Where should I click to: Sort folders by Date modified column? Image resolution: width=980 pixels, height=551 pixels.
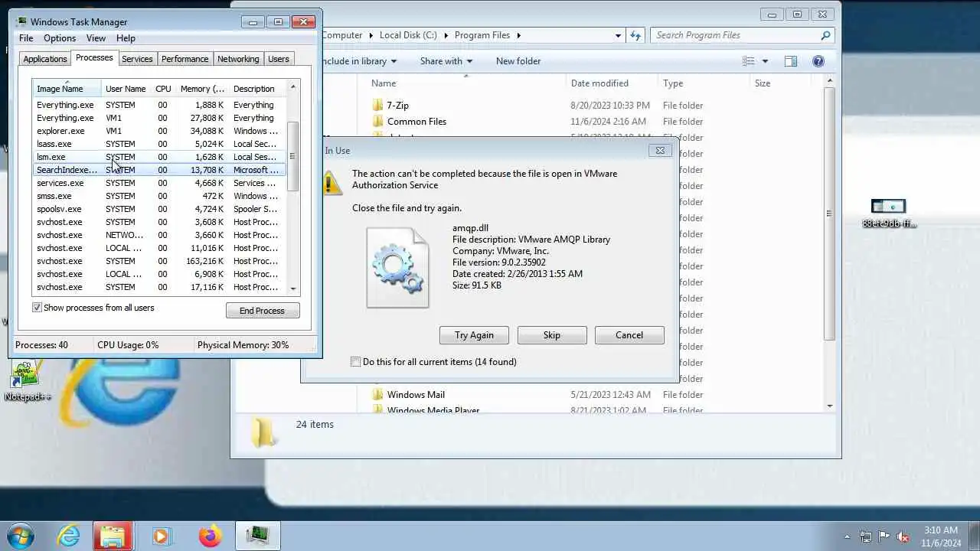[610, 83]
